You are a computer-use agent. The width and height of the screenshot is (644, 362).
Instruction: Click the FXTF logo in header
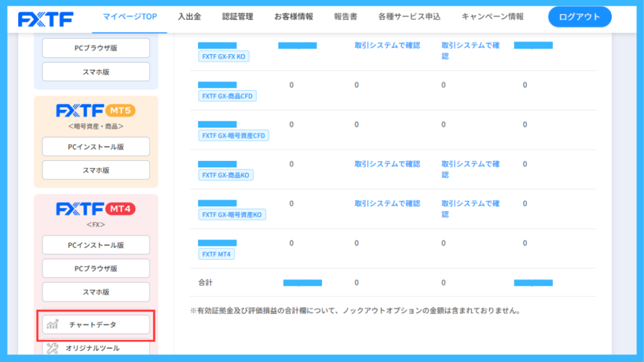click(x=45, y=19)
